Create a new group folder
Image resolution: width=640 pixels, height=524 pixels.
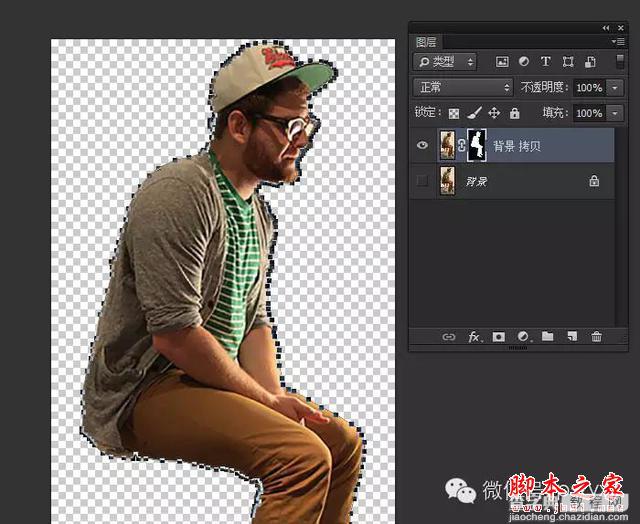click(547, 336)
